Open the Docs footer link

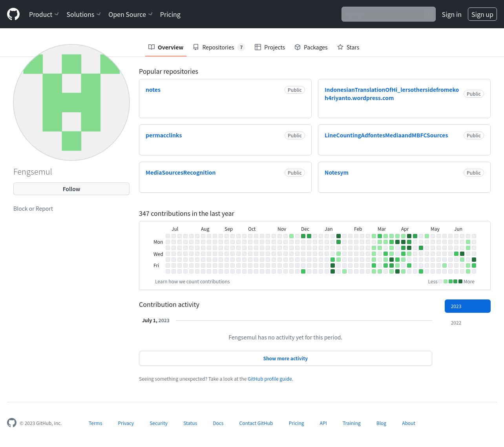pos(218,423)
